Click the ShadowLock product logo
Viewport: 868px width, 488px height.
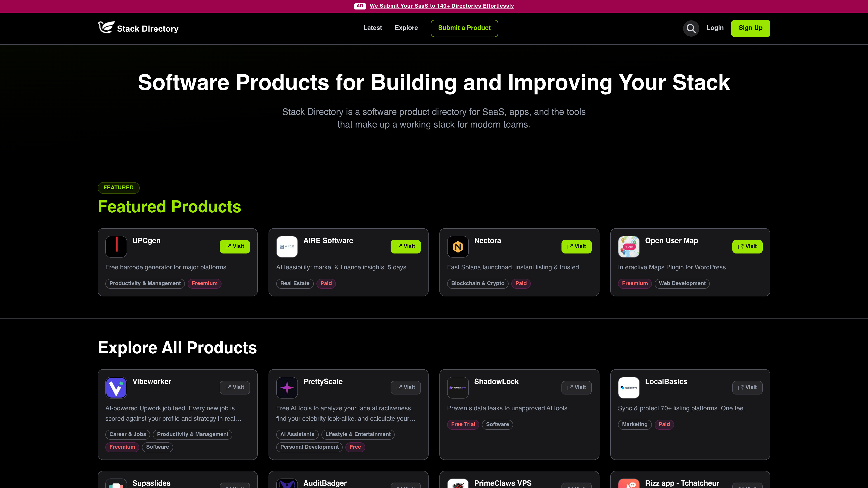point(458,388)
